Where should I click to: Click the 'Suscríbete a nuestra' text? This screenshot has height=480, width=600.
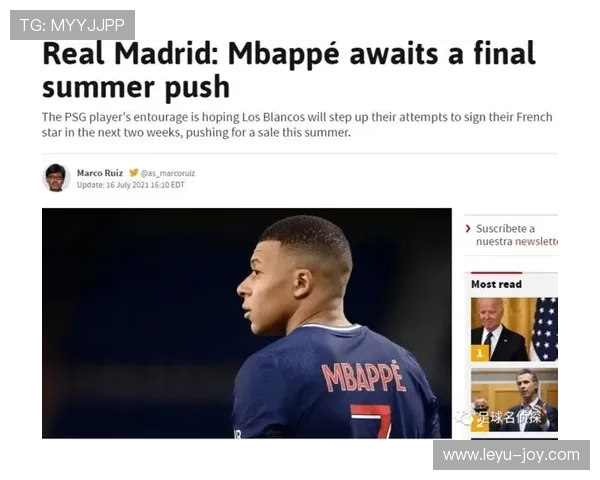coord(505,235)
